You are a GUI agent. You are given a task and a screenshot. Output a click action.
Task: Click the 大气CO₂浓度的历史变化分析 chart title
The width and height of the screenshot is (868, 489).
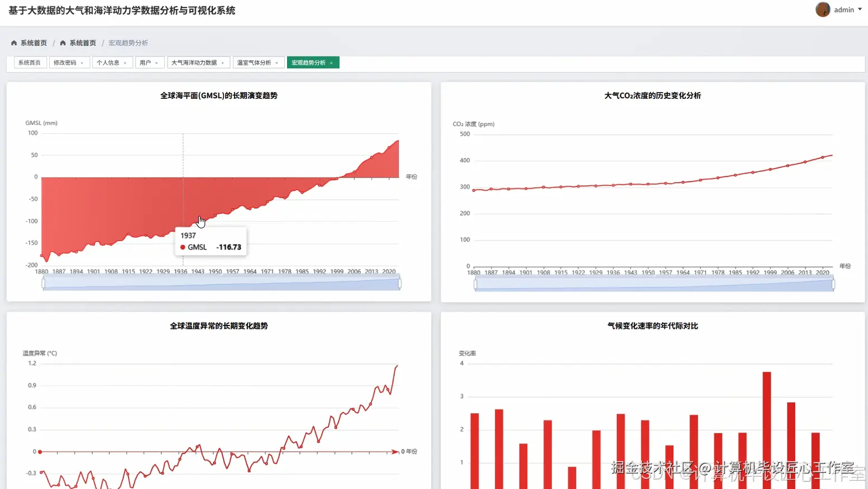652,95
